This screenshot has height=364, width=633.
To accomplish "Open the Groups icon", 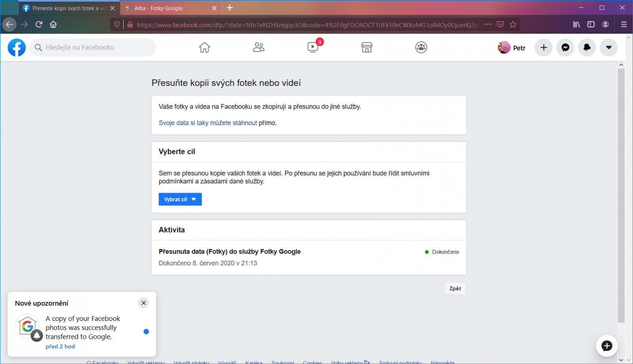I will (421, 47).
